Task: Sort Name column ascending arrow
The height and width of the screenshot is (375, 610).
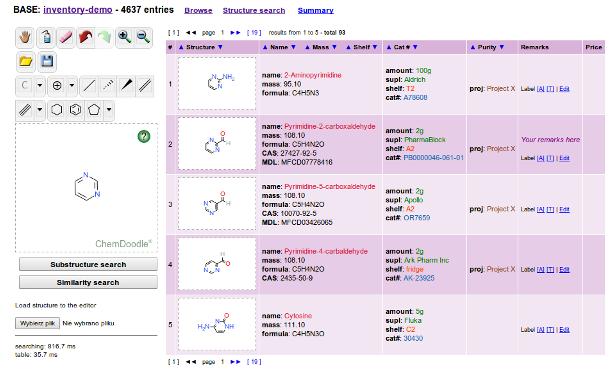Action: (x=265, y=47)
